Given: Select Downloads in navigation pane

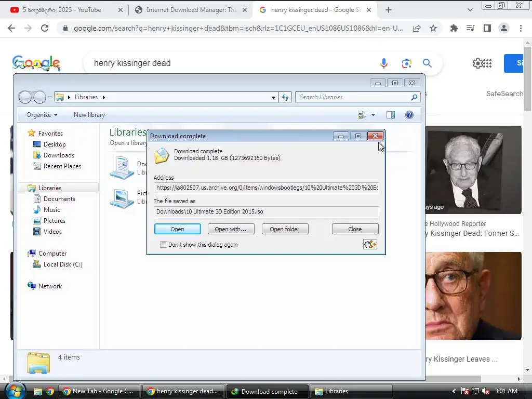Looking at the screenshot, I should (59, 155).
